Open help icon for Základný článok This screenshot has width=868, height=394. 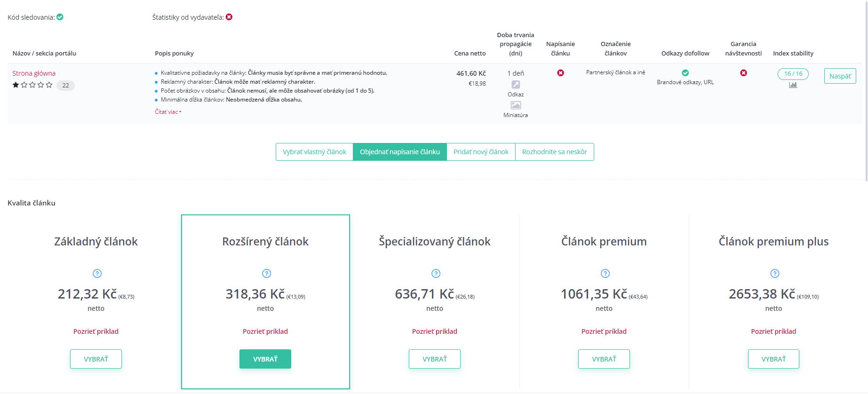[x=97, y=274]
